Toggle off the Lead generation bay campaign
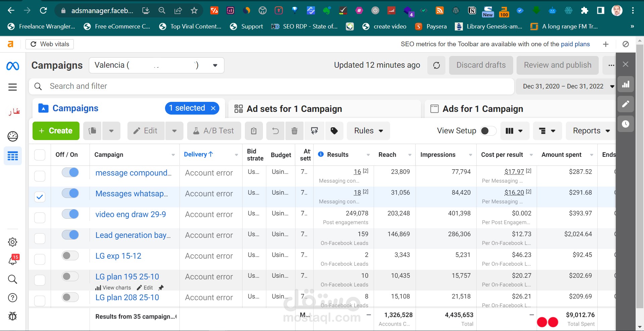 [x=70, y=235]
